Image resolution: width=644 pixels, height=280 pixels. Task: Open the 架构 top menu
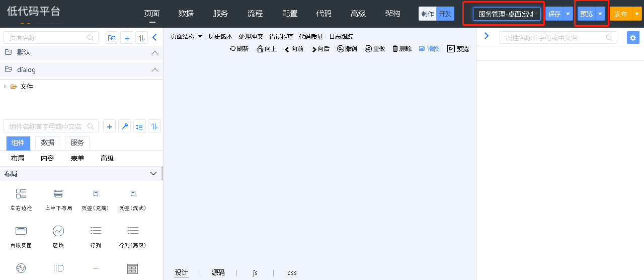[x=393, y=14]
